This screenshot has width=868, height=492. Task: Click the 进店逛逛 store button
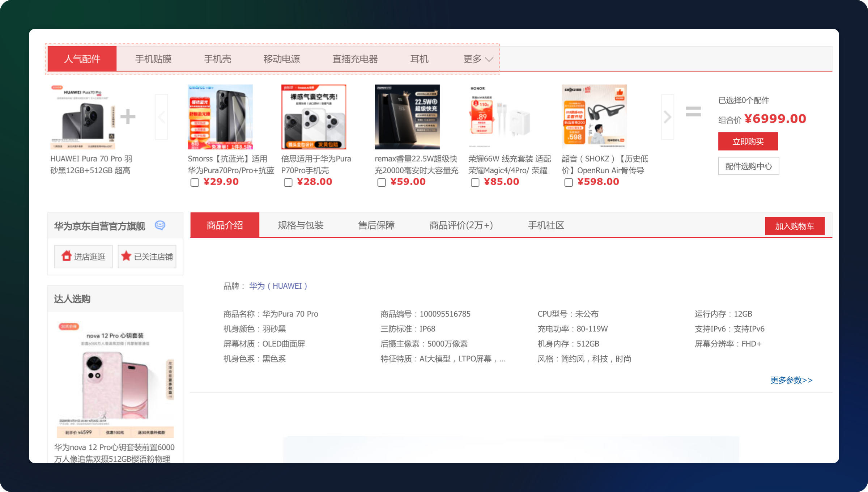[x=83, y=256]
